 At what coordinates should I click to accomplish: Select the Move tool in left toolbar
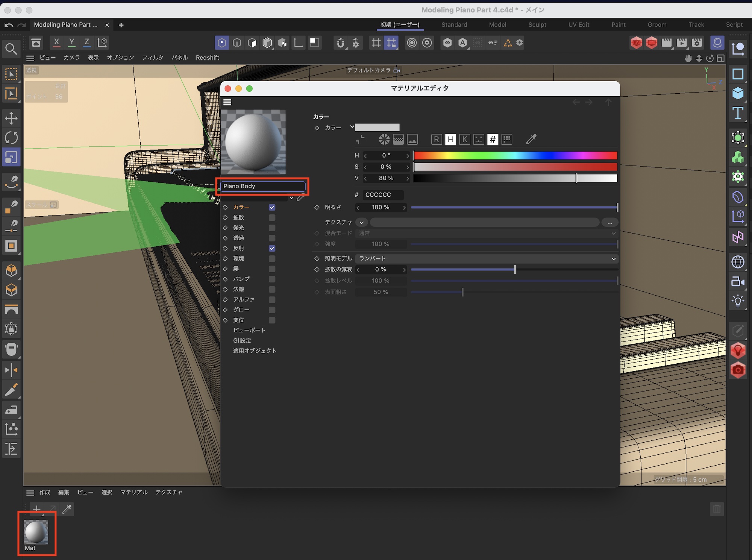point(11,118)
